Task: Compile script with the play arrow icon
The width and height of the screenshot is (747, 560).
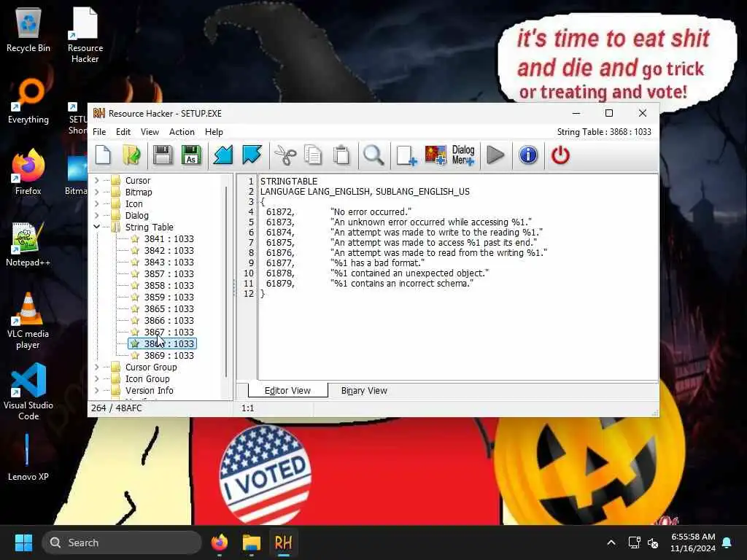Action: [x=495, y=155]
